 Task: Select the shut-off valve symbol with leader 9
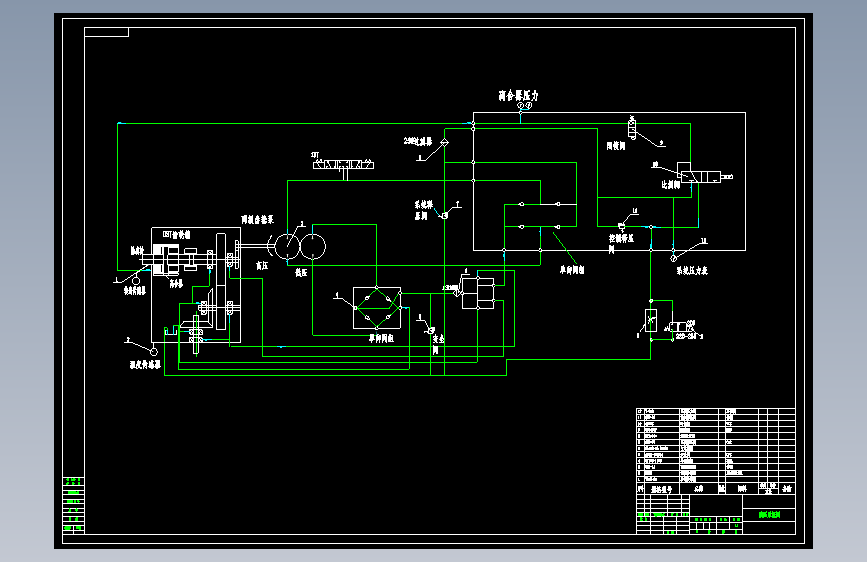click(632, 128)
